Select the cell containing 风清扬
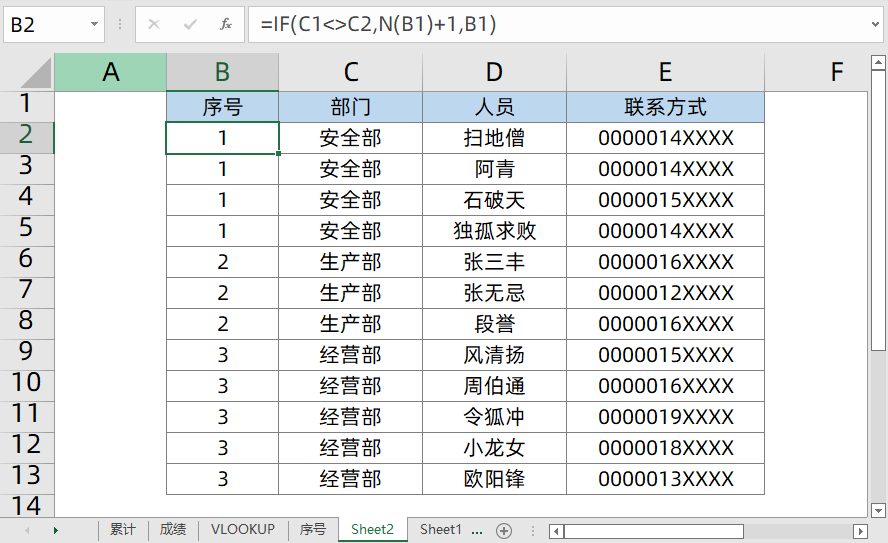Viewport: 888px width, 543px height. click(x=494, y=355)
